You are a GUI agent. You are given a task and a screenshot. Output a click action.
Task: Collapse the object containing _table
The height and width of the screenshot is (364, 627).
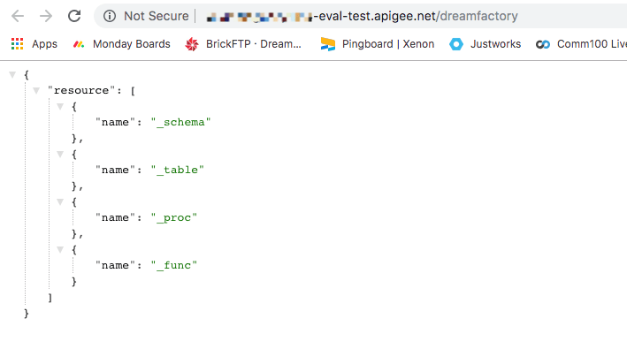pyautogui.click(x=60, y=154)
